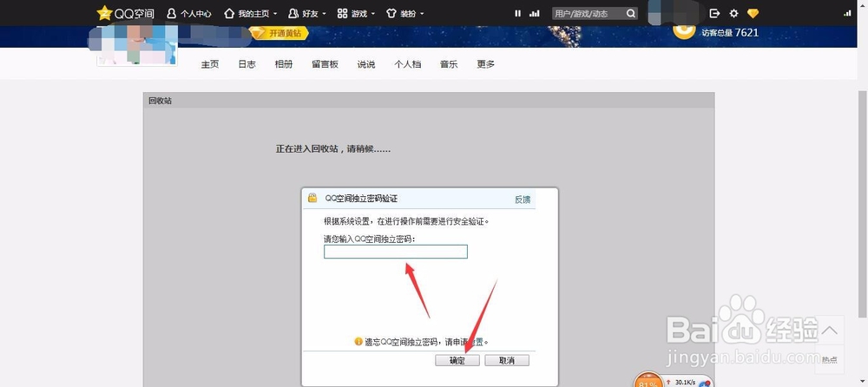Open settings gear icon

[x=734, y=13]
